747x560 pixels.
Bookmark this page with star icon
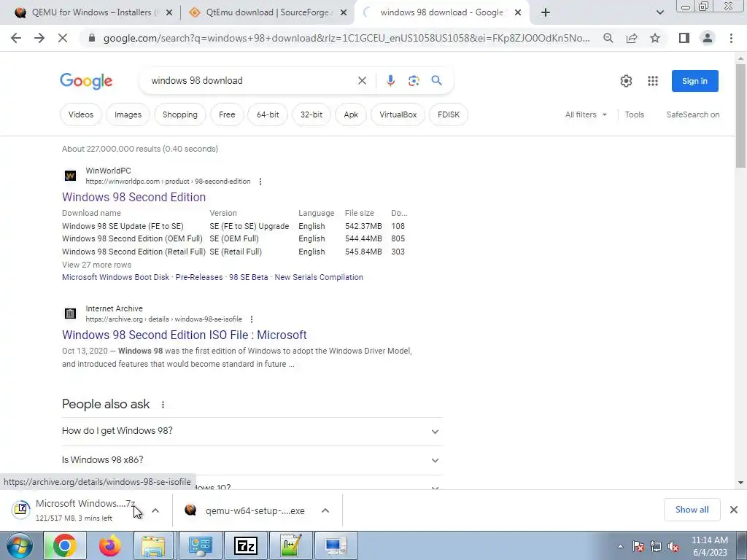655,38
